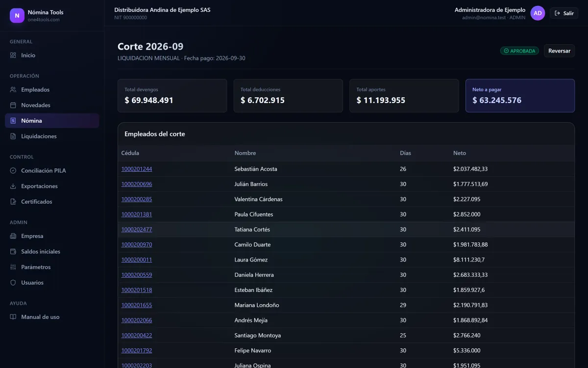Click the net amount $2.766.240
Image resolution: width=588 pixels, height=368 pixels.
[x=467, y=336]
